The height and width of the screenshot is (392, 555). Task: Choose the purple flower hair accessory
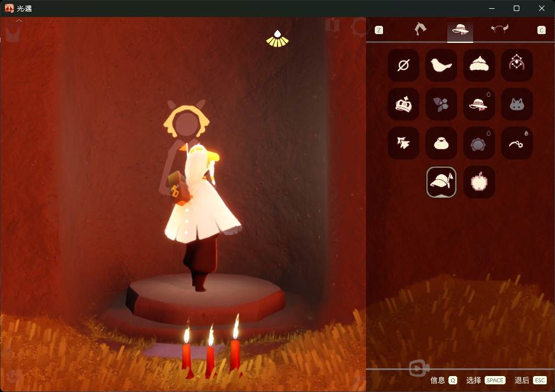[x=441, y=104]
